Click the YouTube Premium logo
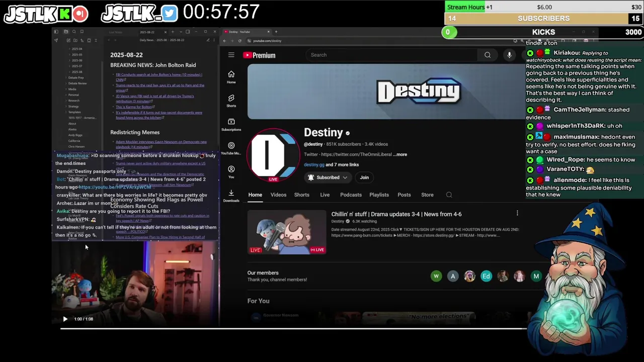Viewport: 644px width, 362px height. pos(259,55)
